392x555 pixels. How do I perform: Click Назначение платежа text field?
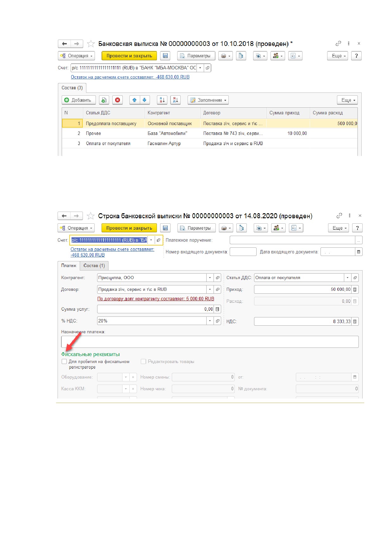coord(210,342)
